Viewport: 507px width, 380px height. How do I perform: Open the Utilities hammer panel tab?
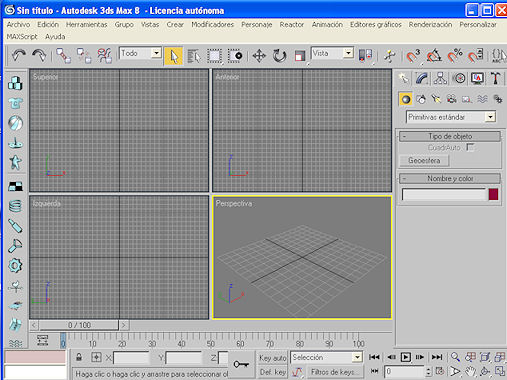pyautogui.click(x=496, y=79)
